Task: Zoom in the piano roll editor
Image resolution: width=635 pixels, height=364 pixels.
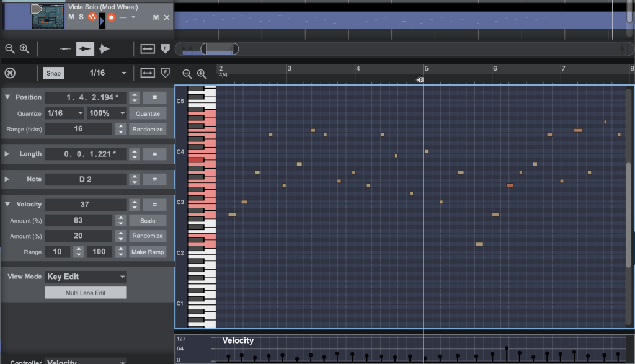Action: [202, 74]
